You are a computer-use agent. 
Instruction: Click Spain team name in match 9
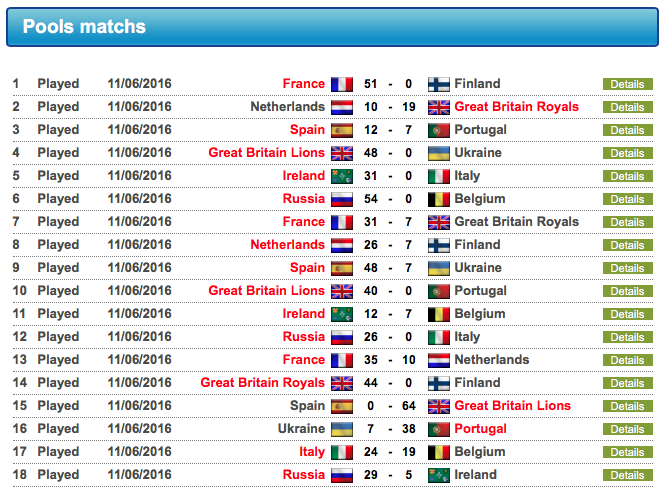(307, 268)
